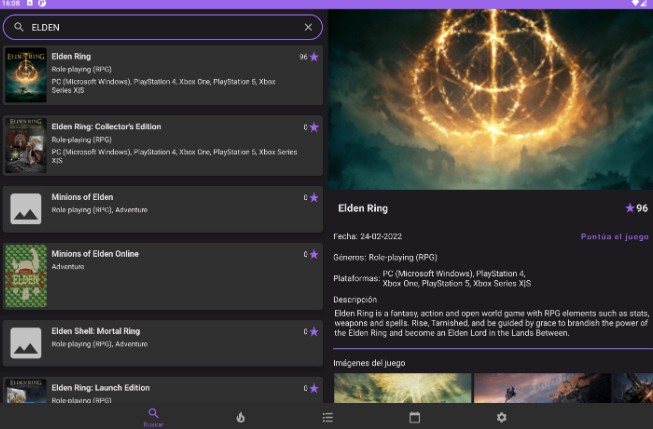653x429 pixels.
Task: View second game screenshot with rider
Action: (542, 388)
